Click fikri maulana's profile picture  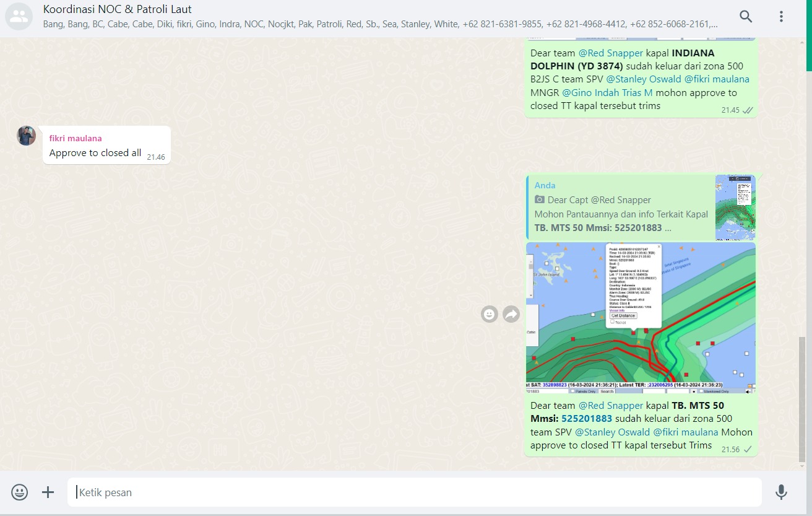[26, 136]
